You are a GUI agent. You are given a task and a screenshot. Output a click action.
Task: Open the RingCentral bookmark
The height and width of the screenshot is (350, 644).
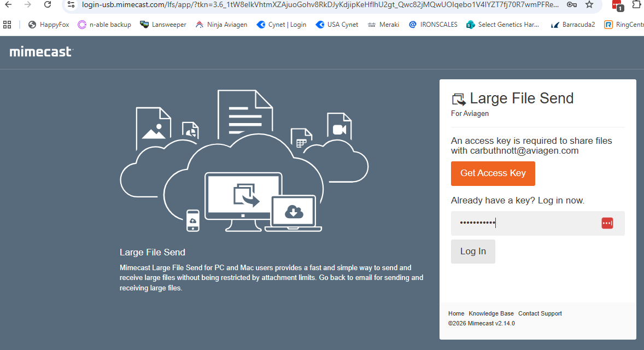tap(624, 25)
